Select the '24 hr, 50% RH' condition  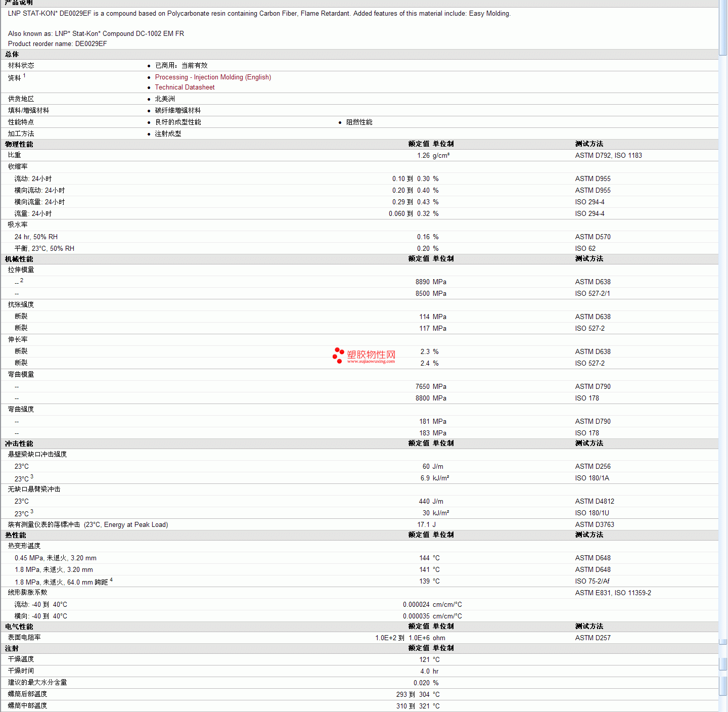[36, 237]
